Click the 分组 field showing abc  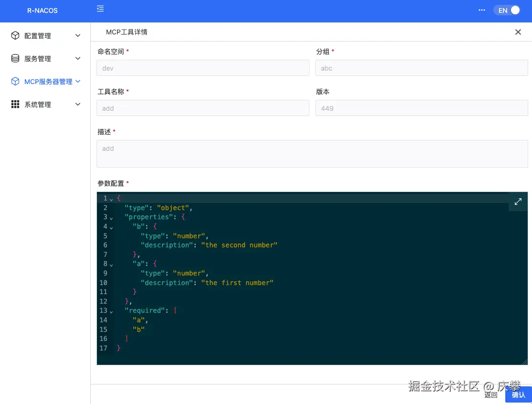421,68
